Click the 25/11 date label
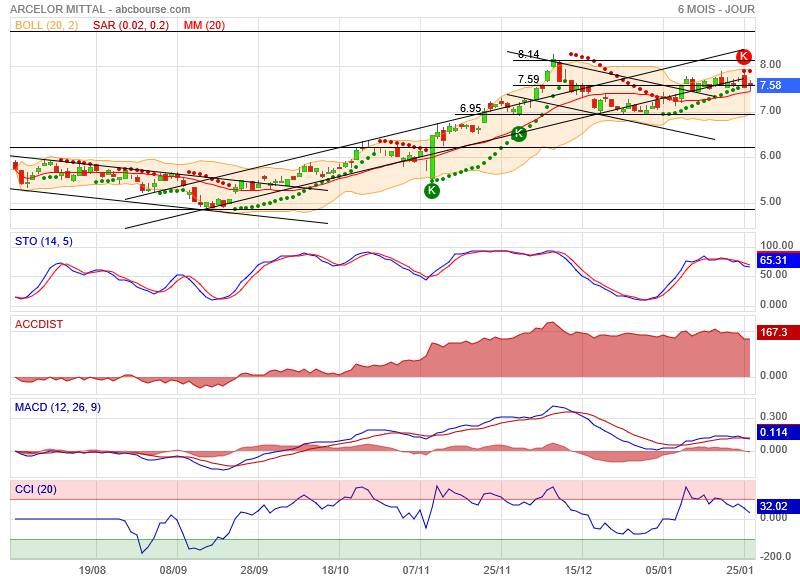800x580 pixels. click(497, 570)
